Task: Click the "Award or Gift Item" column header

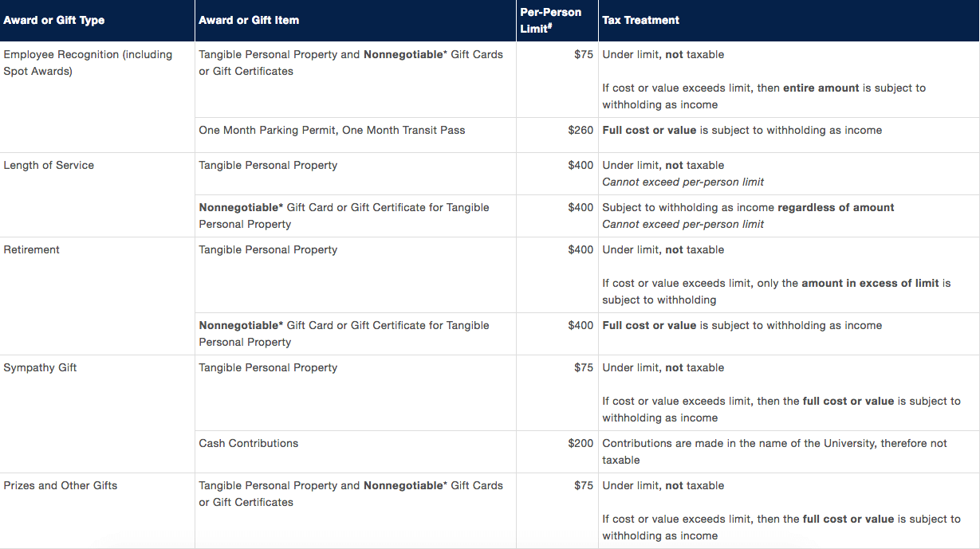Action: point(249,21)
